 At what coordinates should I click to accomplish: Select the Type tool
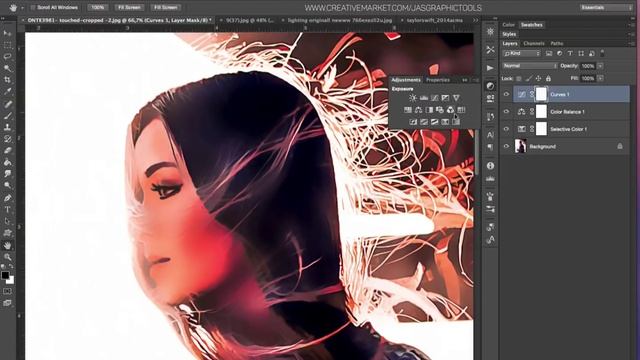[7, 210]
